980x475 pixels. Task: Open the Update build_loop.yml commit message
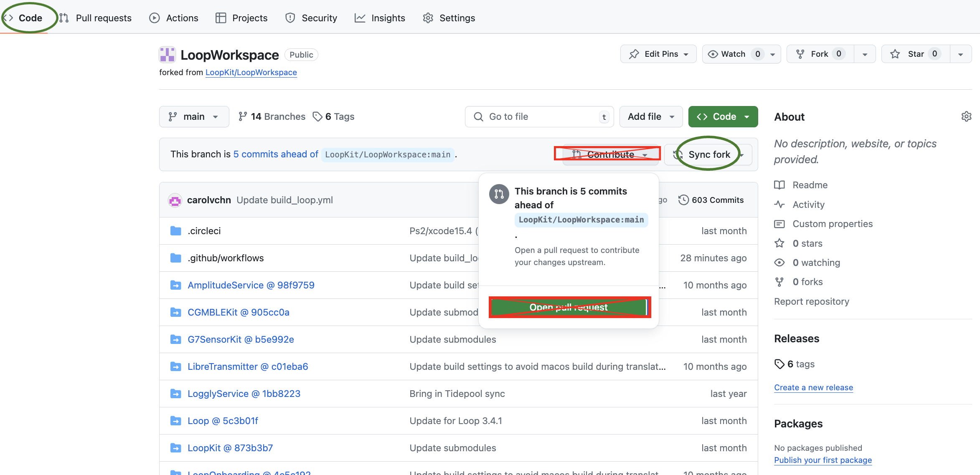pos(284,200)
